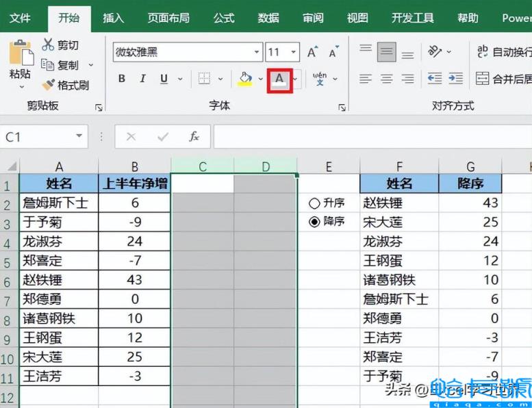Click the Paste clipboard icon

pos(21,53)
